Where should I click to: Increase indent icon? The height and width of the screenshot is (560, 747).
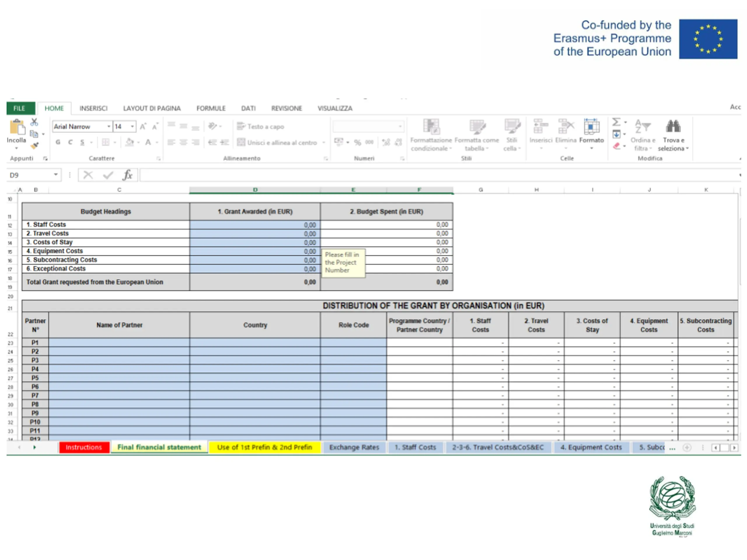tap(225, 142)
